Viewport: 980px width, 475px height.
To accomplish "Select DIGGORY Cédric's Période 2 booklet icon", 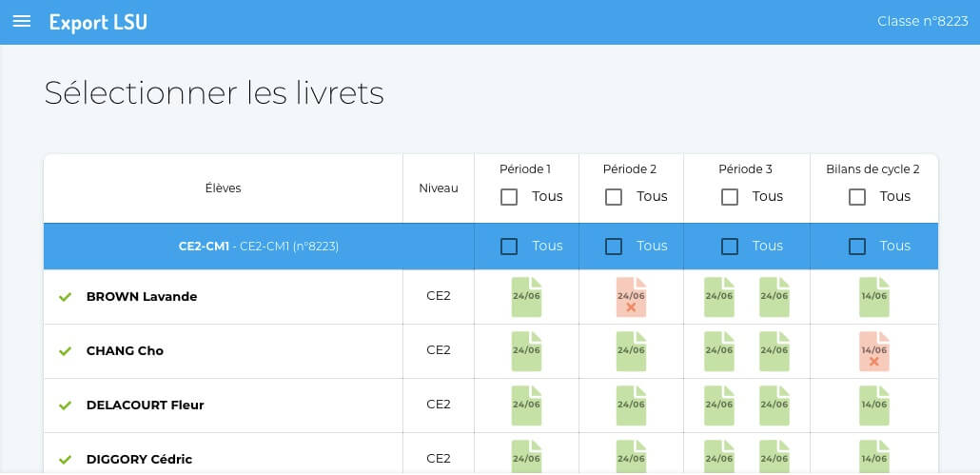I will [631, 457].
